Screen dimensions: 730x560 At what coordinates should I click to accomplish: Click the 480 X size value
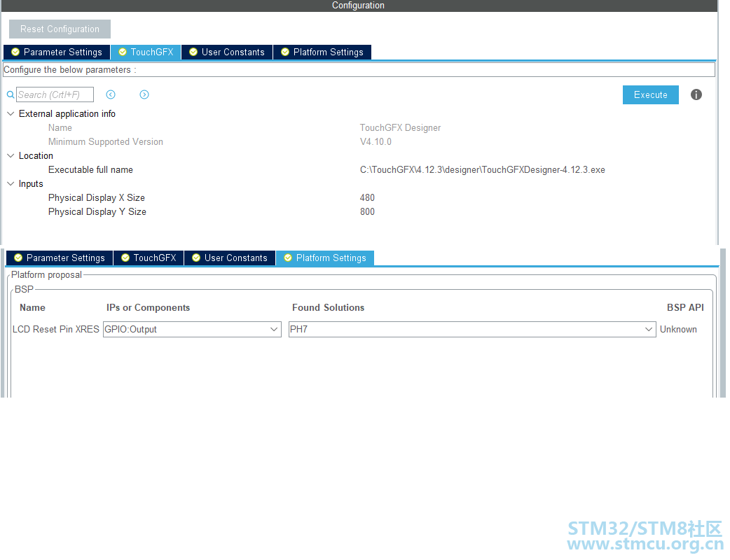pyautogui.click(x=367, y=197)
